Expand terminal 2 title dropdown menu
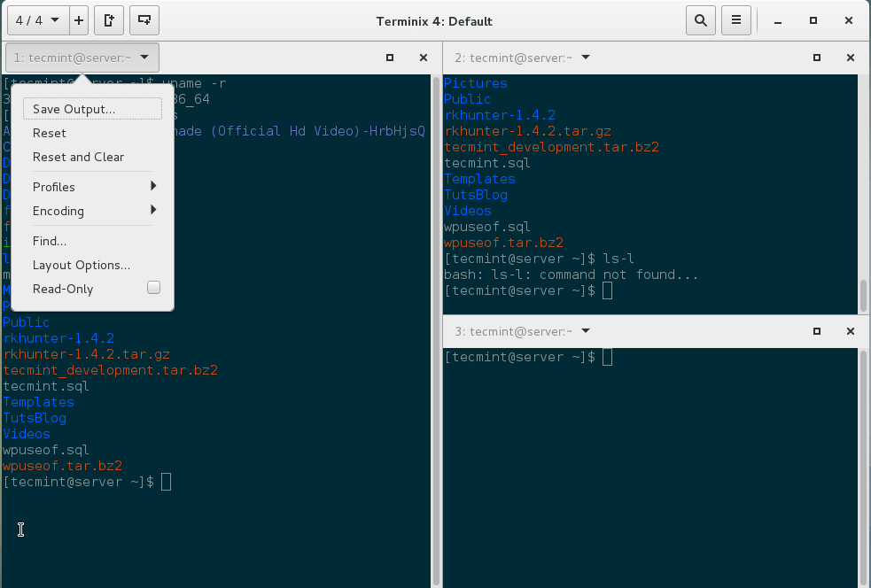871x588 pixels. tap(586, 58)
